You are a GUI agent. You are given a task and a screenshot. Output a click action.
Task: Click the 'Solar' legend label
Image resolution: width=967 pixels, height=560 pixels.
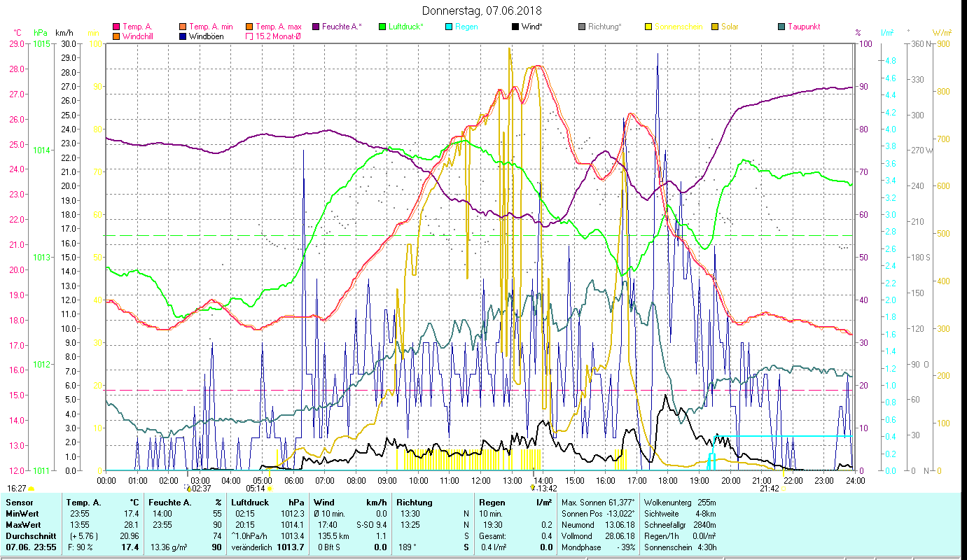pos(730,27)
